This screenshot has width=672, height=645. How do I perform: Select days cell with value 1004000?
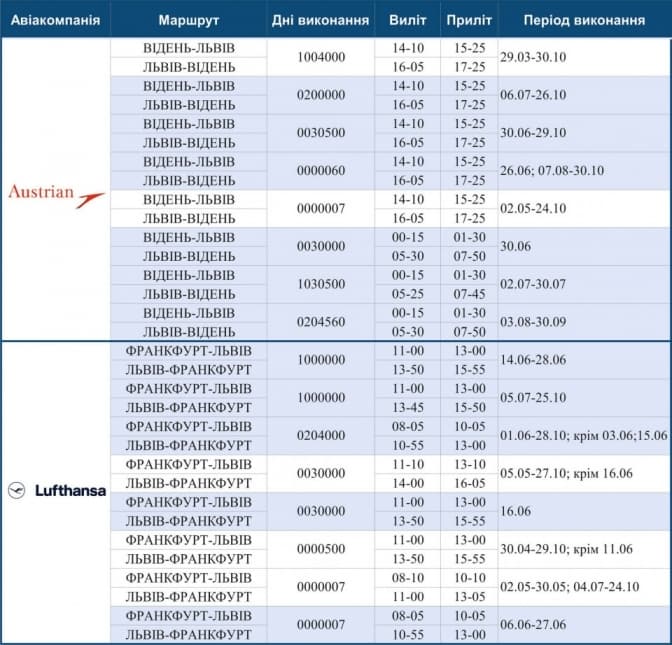coord(321,57)
